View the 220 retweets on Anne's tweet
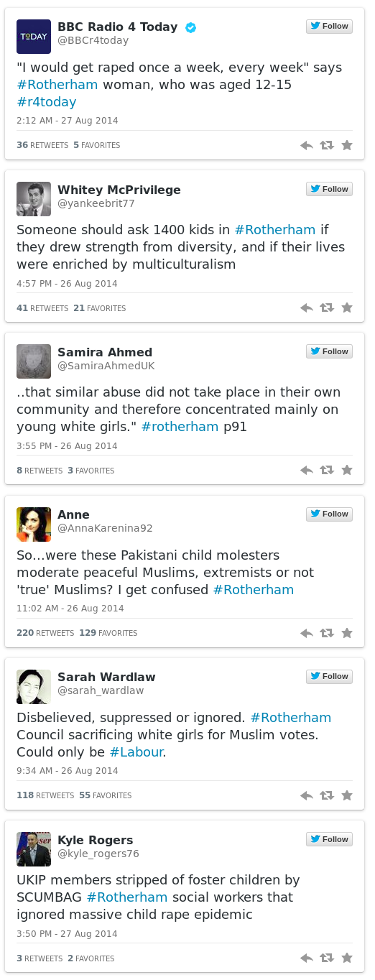Screen dimensions: 375x980 tap(45, 633)
